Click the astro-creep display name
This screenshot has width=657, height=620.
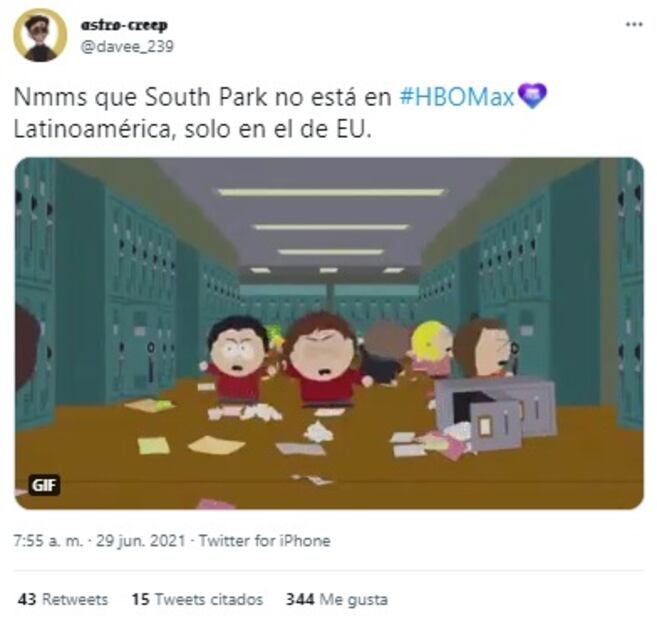(124, 25)
